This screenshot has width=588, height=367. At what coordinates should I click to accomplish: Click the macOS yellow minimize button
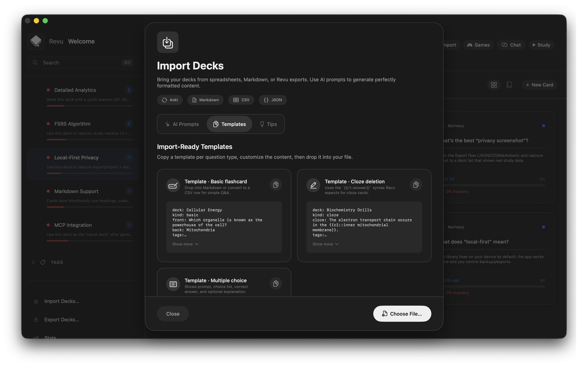click(36, 21)
